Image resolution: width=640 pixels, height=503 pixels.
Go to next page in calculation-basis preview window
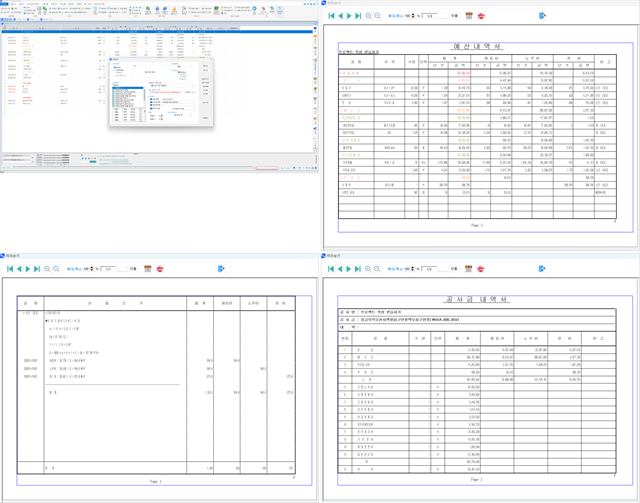tap(28, 269)
